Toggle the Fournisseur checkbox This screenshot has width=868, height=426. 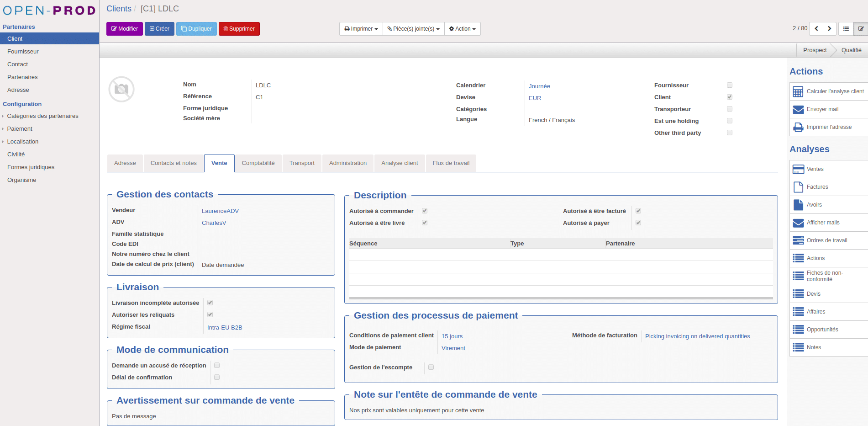coord(729,85)
